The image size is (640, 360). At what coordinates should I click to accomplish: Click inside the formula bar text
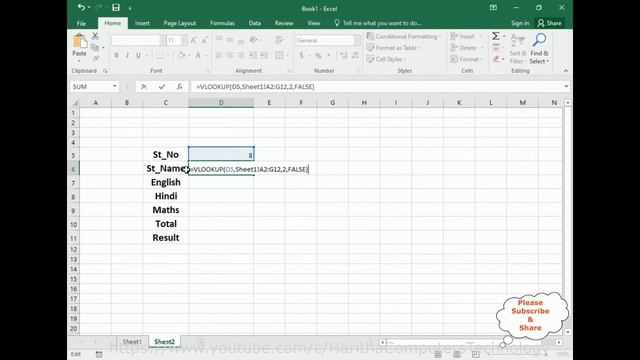pos(255,87)
